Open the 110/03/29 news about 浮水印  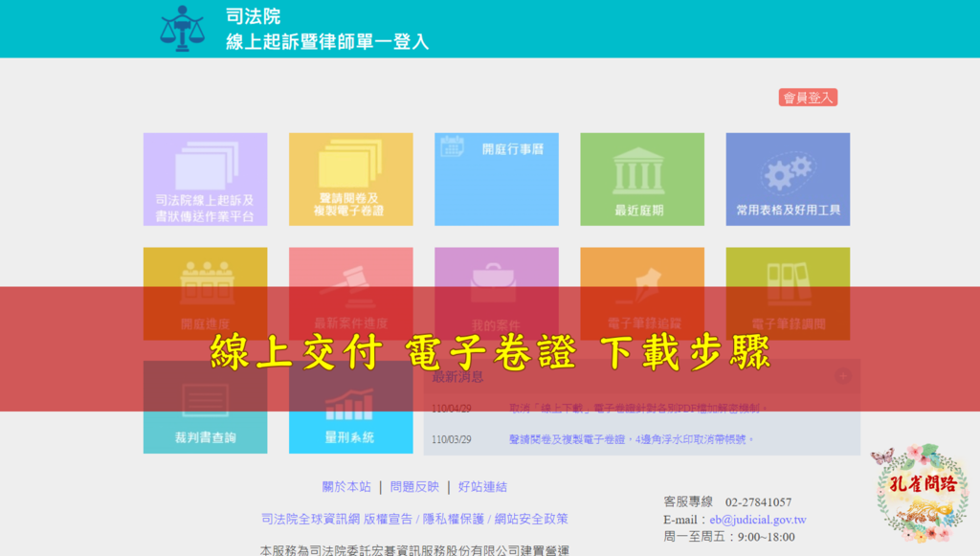[632, 439]
